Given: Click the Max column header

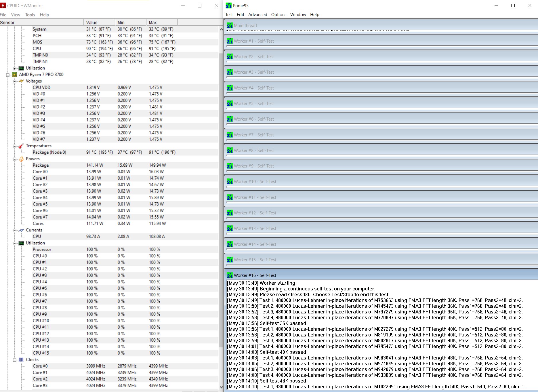Looking at the screenshot, I should (162, 22).
